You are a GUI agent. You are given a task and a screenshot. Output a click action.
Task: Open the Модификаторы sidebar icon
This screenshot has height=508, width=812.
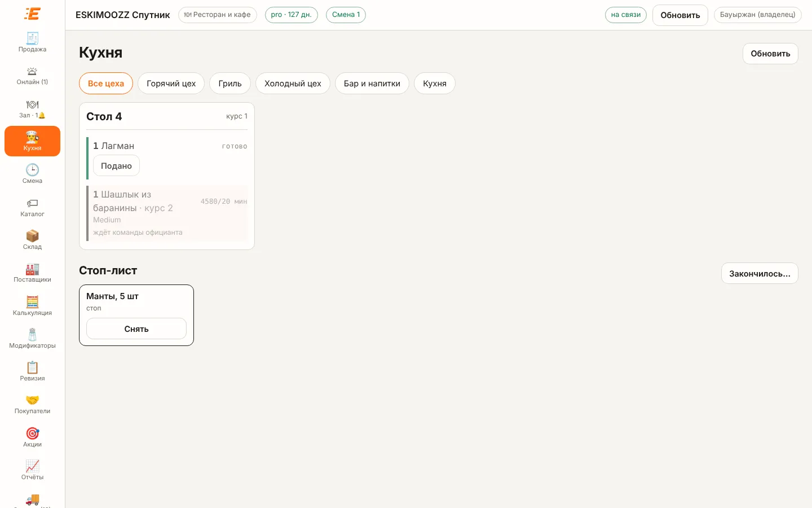32,335
